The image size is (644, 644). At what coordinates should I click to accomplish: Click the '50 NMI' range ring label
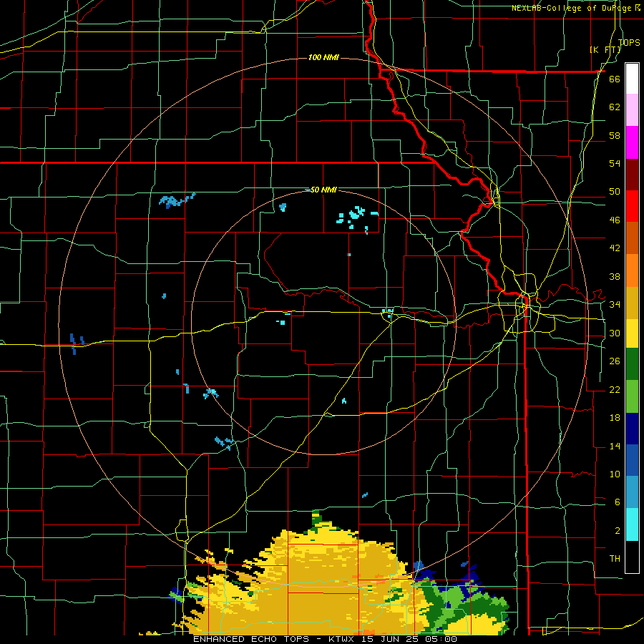pyautogui.click(x=323, y=190)
